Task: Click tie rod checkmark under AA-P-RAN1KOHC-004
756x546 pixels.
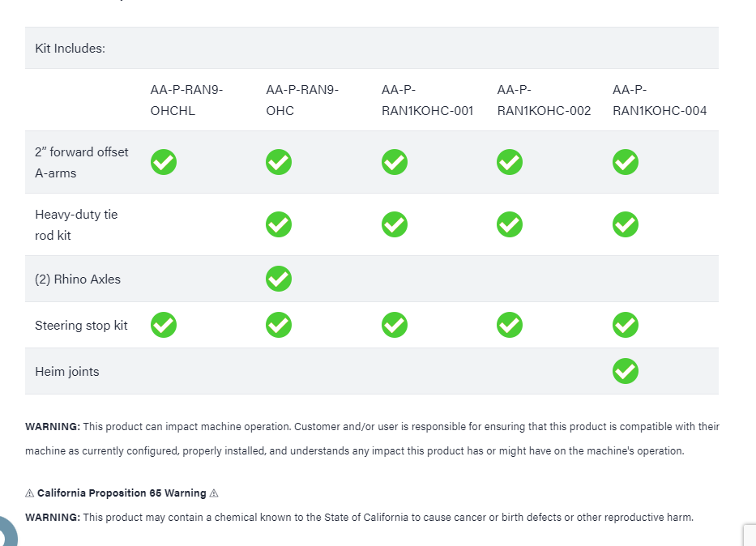Action: 626,224
